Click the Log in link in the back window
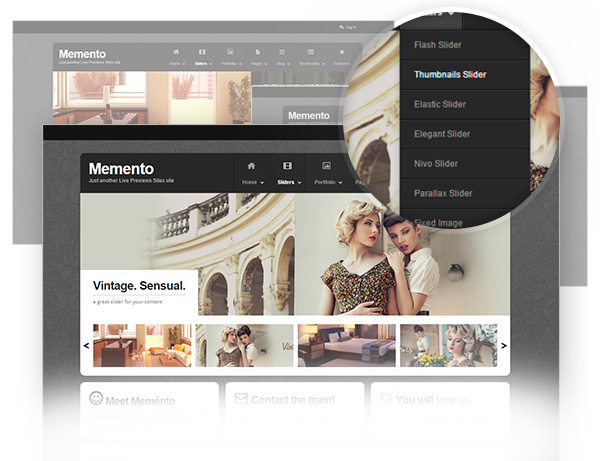Viewport: 600px width, 461px height. 351,27
